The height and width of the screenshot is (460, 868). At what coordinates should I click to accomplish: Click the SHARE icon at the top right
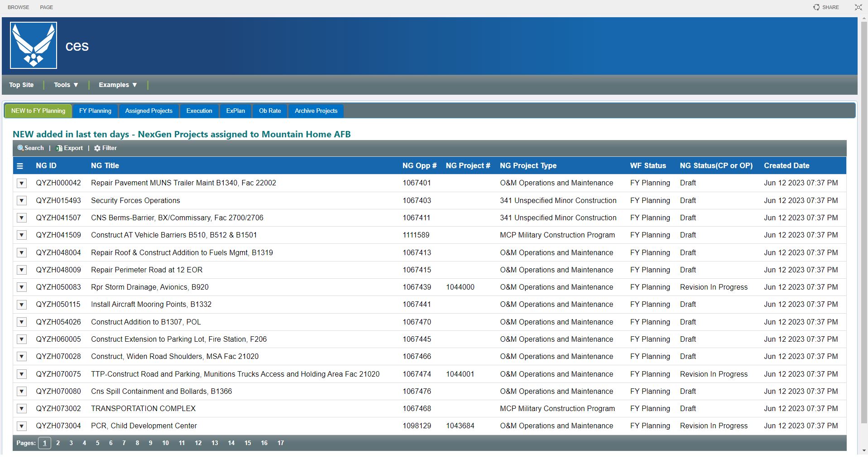(826, 7)
